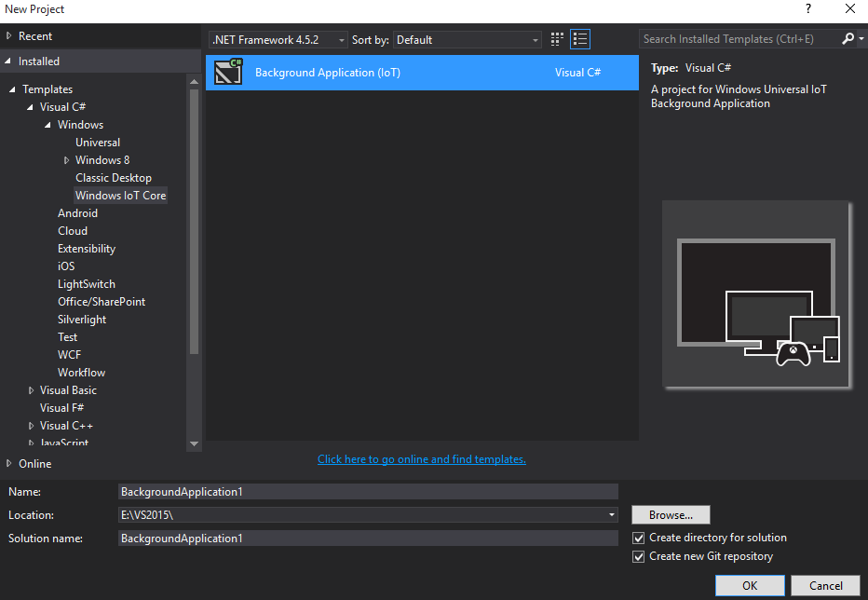Click the device preview image

coord(756,293)
